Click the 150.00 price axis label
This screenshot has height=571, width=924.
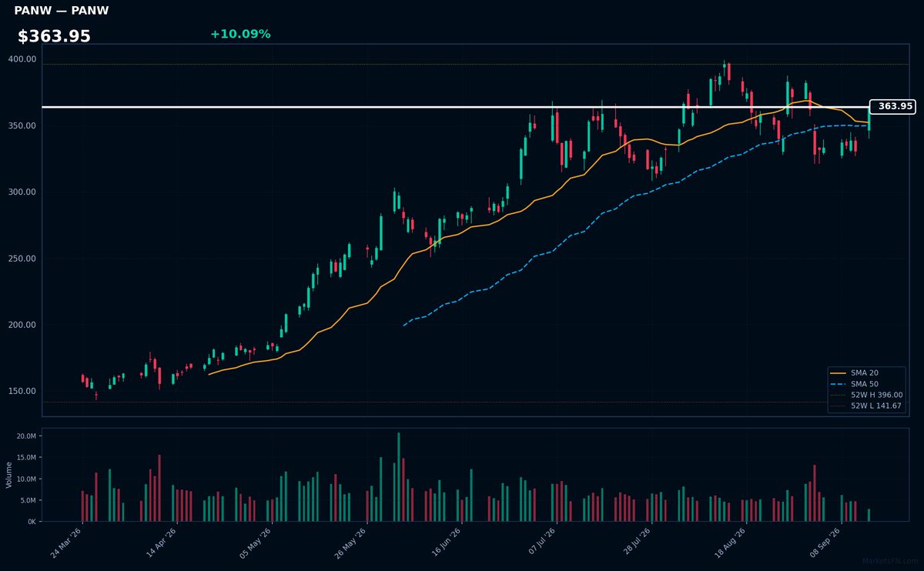pyautogui.click(x=22, y=391)
